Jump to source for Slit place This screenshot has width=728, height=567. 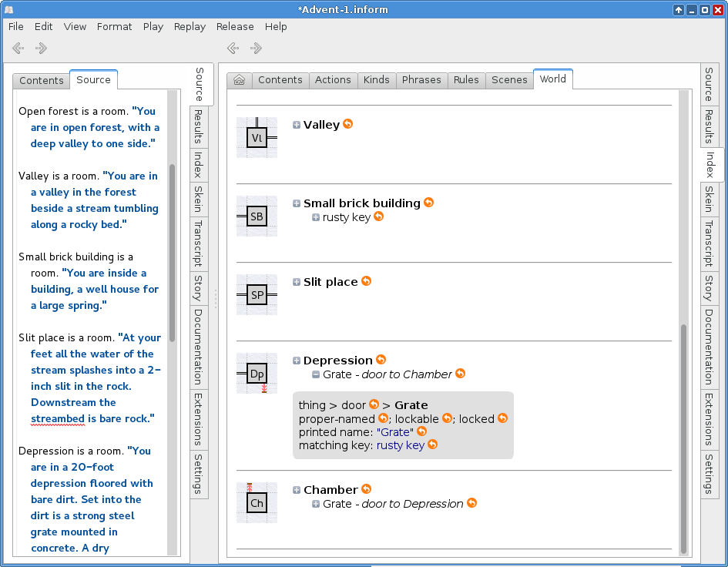coord(367,281)
